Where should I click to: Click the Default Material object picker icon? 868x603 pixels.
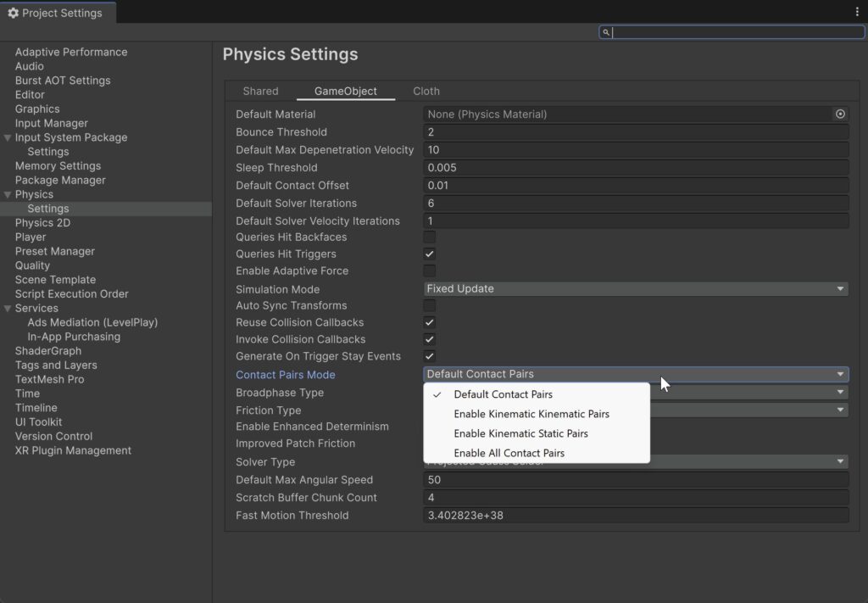840,114
